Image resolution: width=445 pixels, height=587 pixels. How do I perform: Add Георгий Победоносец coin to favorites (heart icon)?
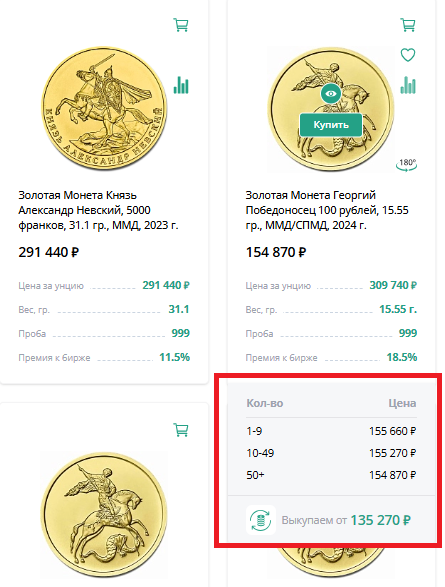tap(408, 55)
